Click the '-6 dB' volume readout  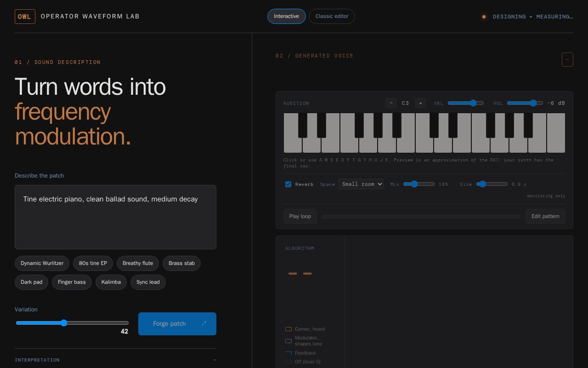[x=556, y=103]
